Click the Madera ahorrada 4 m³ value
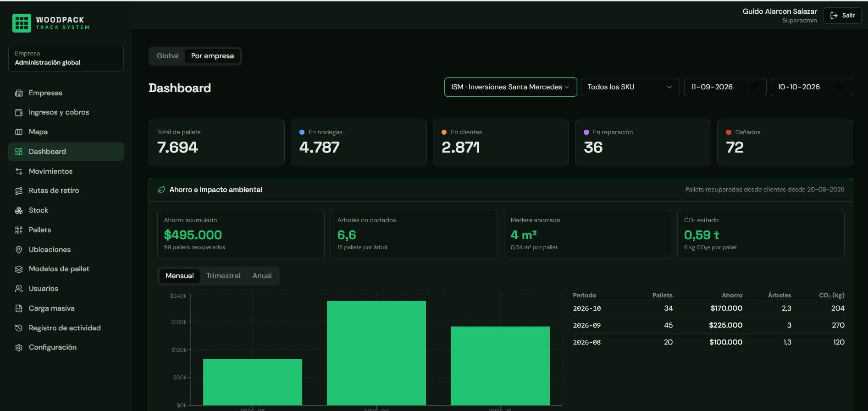The width and height of the screenshot is (868, 411). pos(524,235)
